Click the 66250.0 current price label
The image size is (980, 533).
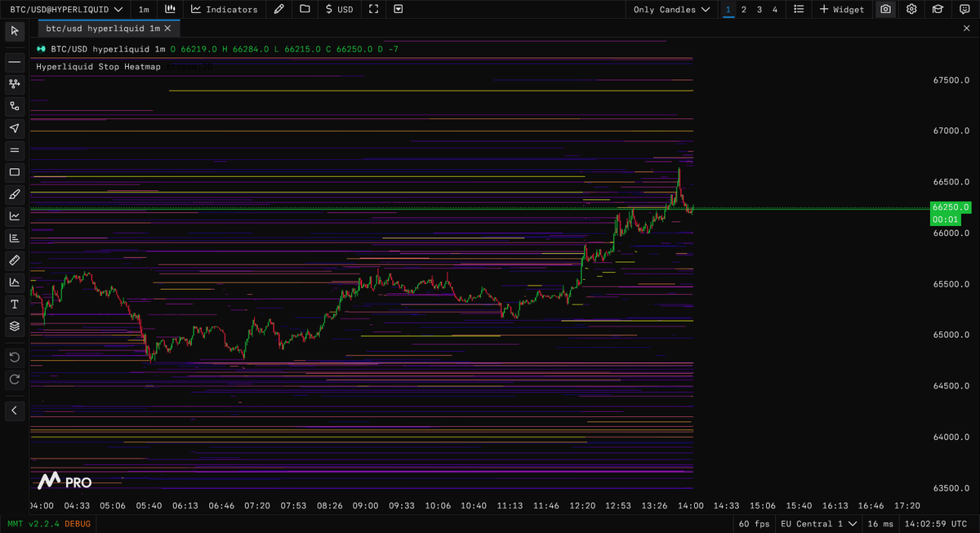point(950,207)
